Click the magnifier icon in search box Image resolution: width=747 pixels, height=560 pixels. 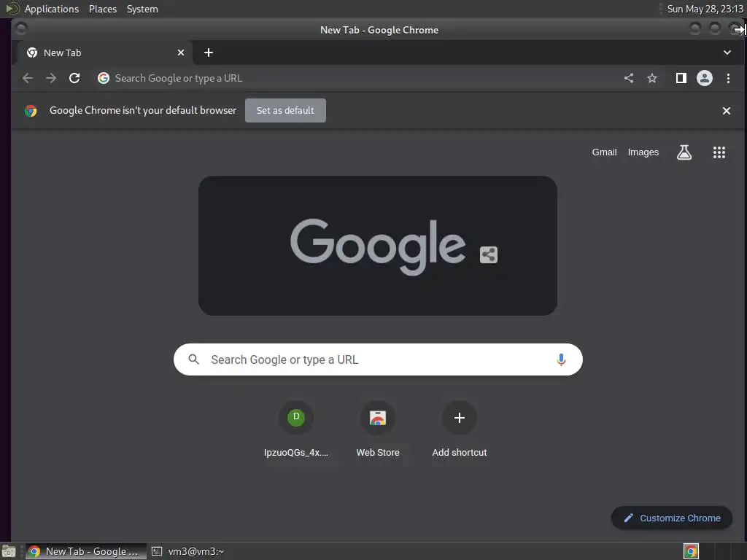pos(193,359)
